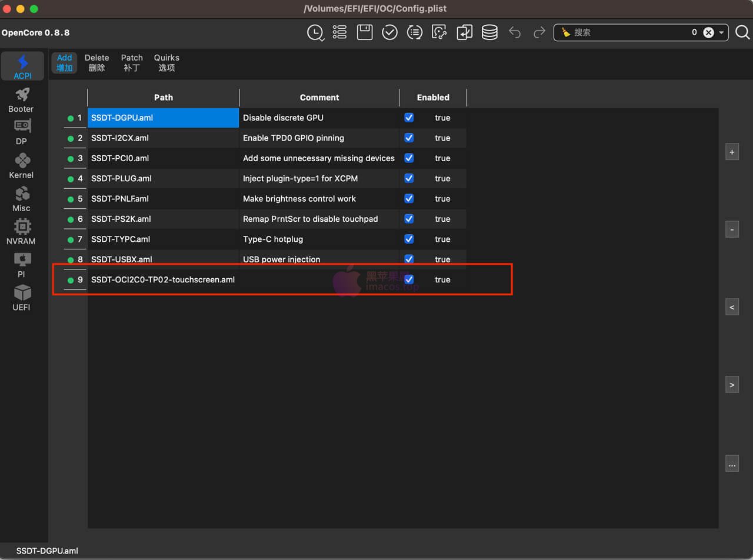Click the checkmark validate toolbar icon
753x560 pixels.
pos(389,32)
